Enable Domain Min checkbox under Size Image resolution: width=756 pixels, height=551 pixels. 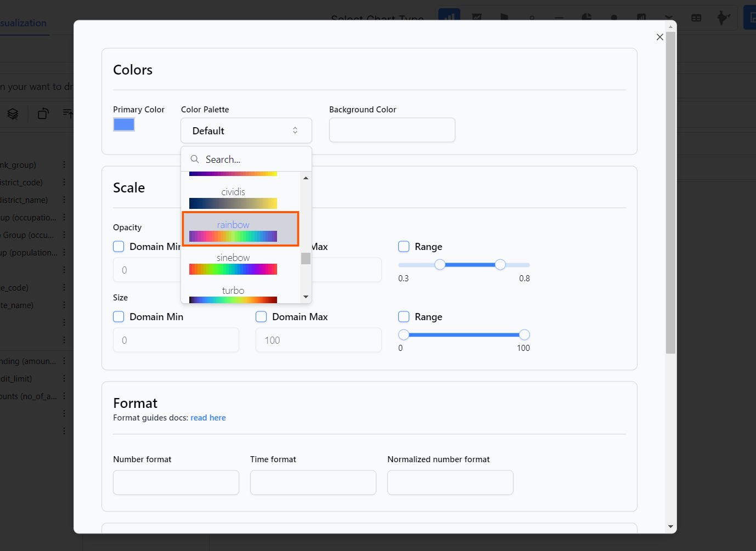coord(119,317)
